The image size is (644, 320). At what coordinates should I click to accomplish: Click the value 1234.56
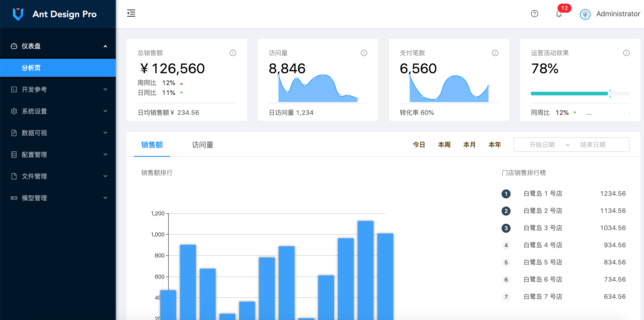613,194
